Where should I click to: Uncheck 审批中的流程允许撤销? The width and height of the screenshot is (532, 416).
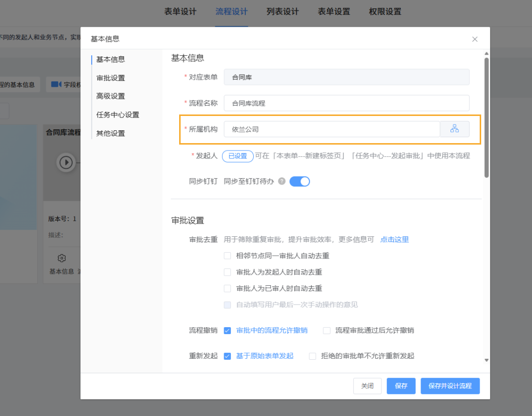point(228,330)
